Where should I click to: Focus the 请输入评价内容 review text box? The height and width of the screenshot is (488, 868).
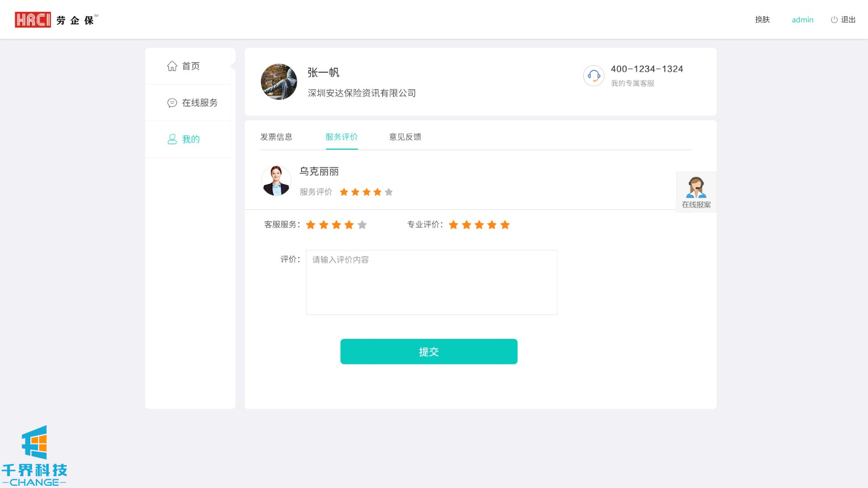pos(431,282)
